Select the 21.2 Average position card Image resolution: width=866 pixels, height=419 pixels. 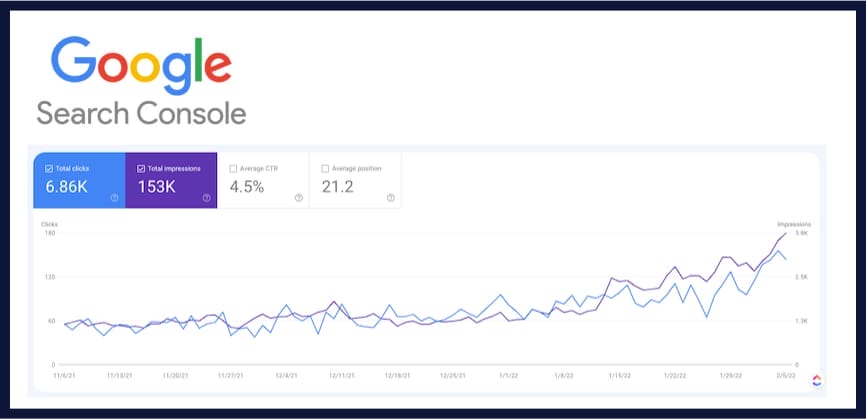(x=338, y=186)
